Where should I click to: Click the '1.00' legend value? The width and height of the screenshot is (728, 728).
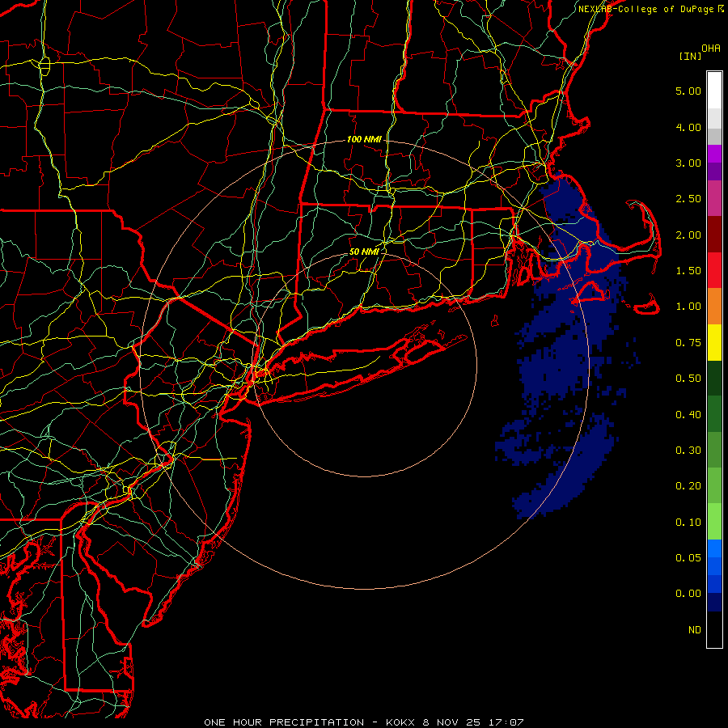click(x=688, y=307)
